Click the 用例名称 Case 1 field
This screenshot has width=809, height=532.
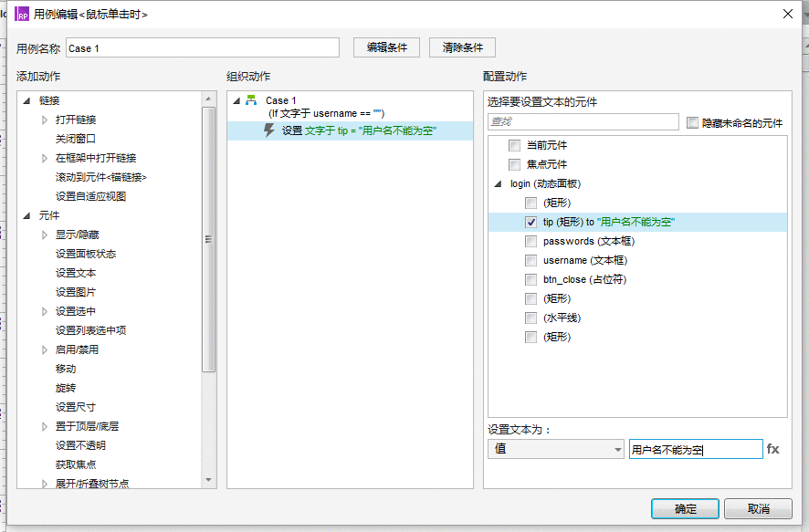pos(203,48)
